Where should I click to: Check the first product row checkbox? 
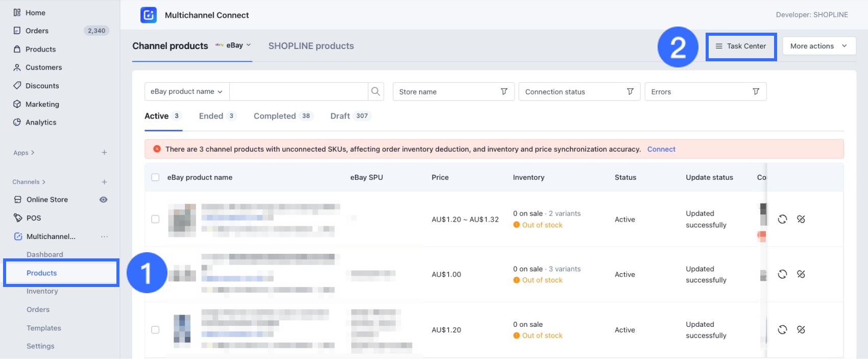[x=155, y=219]
